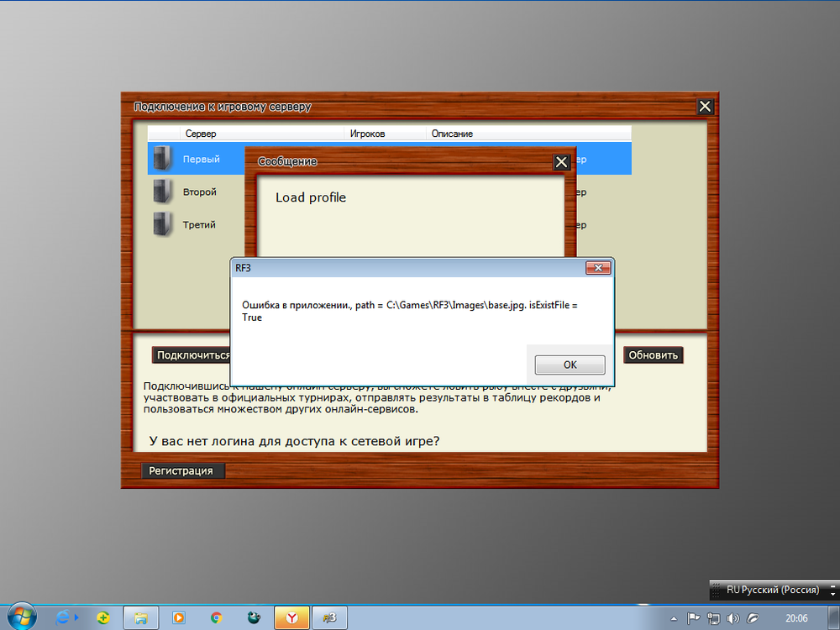Close the RF3 error message box
Screen dimensions: 840x630
[597, 268]
